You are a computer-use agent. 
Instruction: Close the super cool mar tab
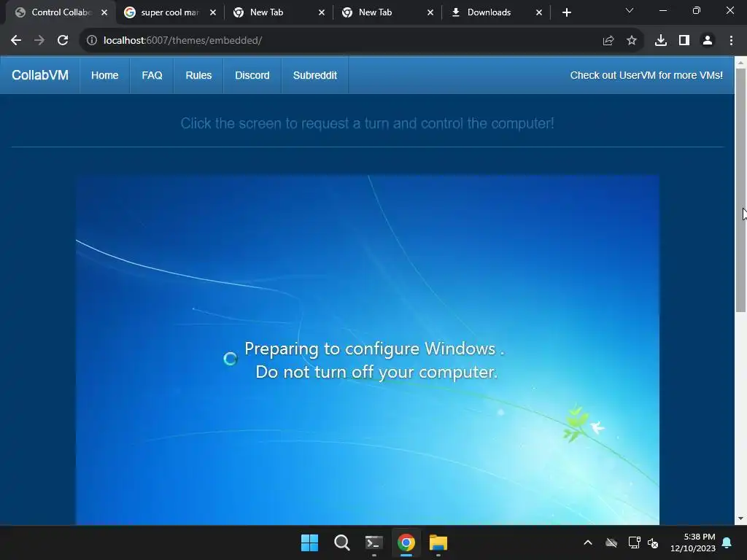click(213, 12)
